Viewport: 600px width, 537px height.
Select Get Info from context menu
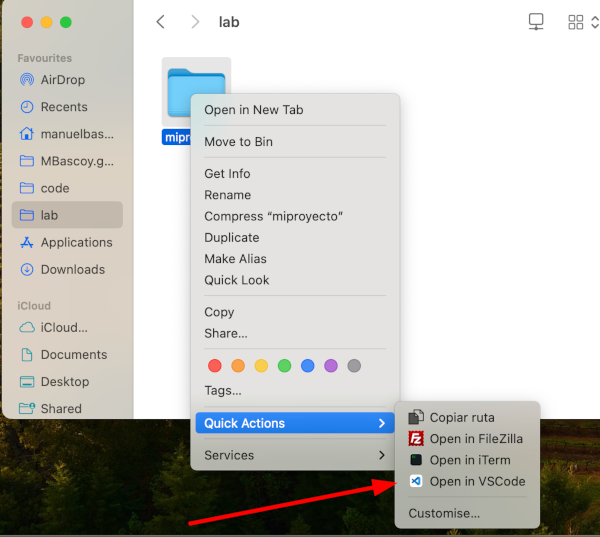(227, 174)
